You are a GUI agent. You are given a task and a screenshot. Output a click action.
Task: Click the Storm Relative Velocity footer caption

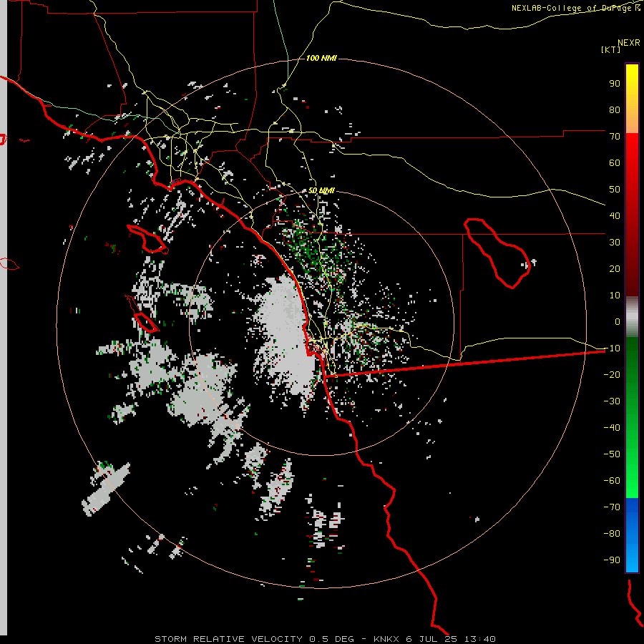[x=325, y=639]
